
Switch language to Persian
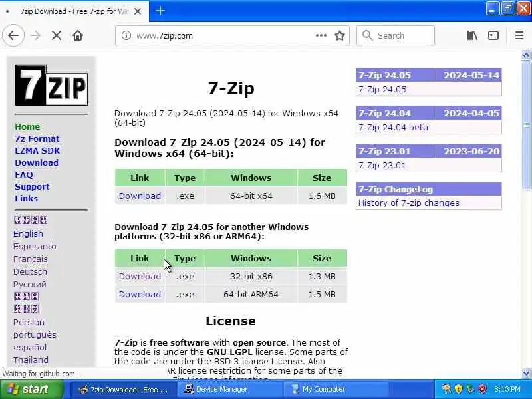coord(29,323)
